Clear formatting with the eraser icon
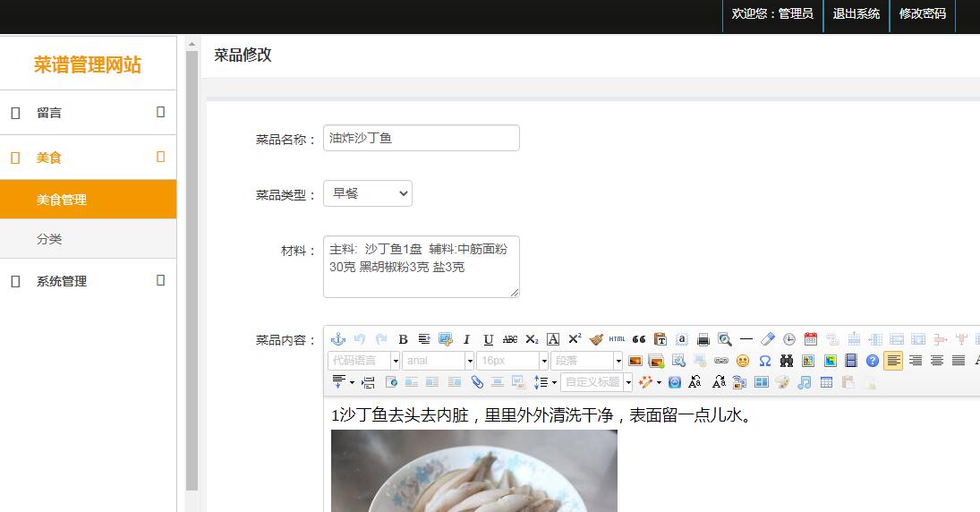The width and height of the screenshot is (980, 512). click(768, 339)
